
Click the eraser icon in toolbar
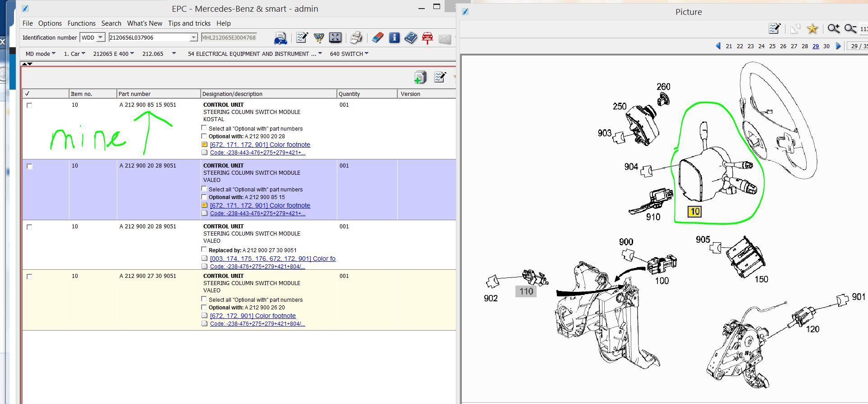(378, 38)
